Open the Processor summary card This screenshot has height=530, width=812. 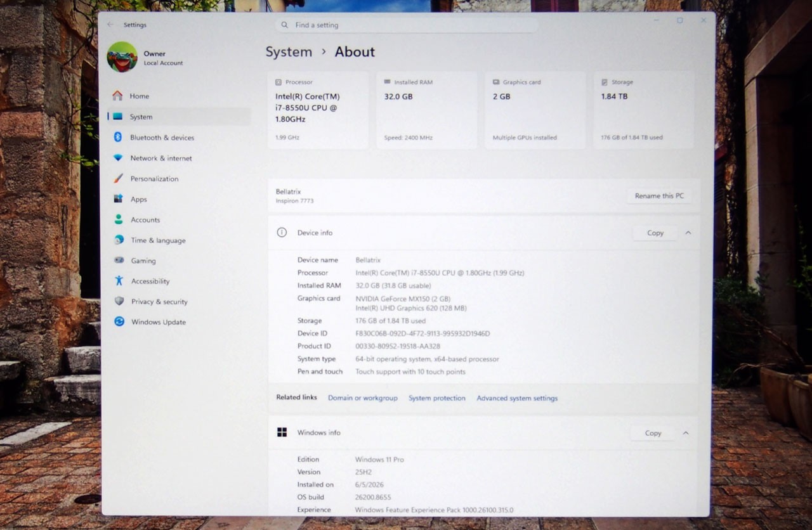click(x=318, y=110)
